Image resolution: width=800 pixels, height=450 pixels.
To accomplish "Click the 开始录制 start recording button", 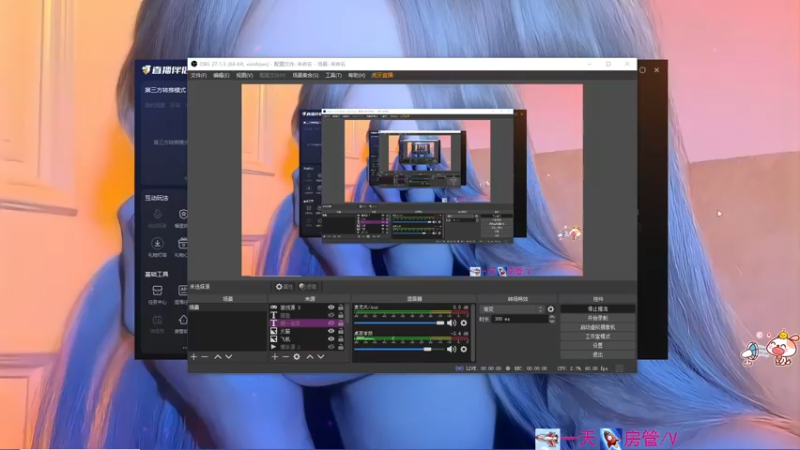I will click(x=597, y=318).
